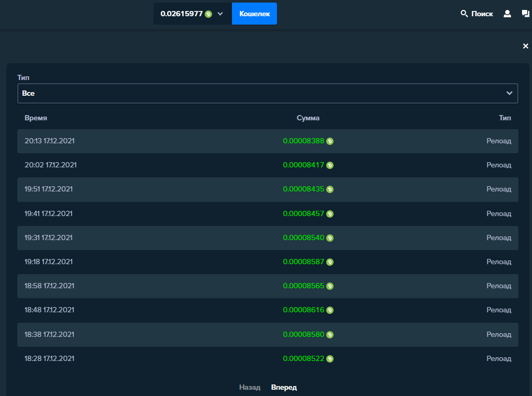Select the 18:48 17.12.2021 timestamp

coord(49,310)
